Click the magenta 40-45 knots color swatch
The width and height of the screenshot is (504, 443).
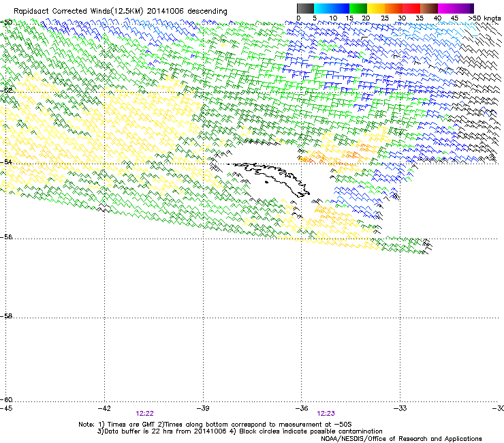pyautogui.click(x=447, y=8)
